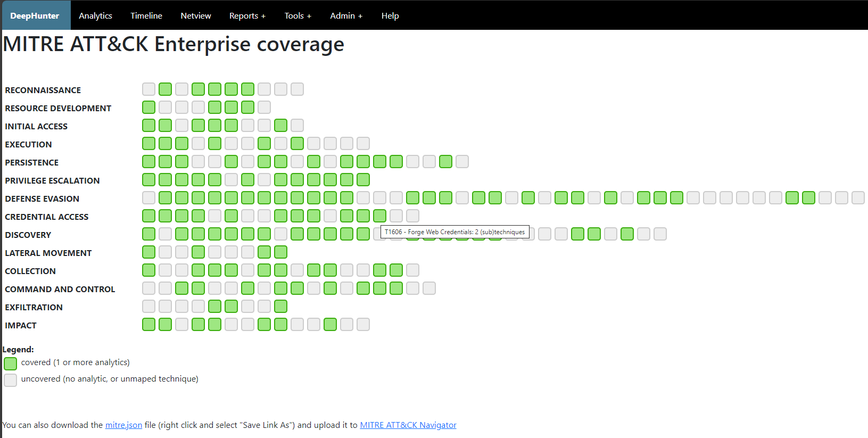The image size is (868, 438).
Task: Select last square in PERSISTENCE row
Action: pos(462,161)
